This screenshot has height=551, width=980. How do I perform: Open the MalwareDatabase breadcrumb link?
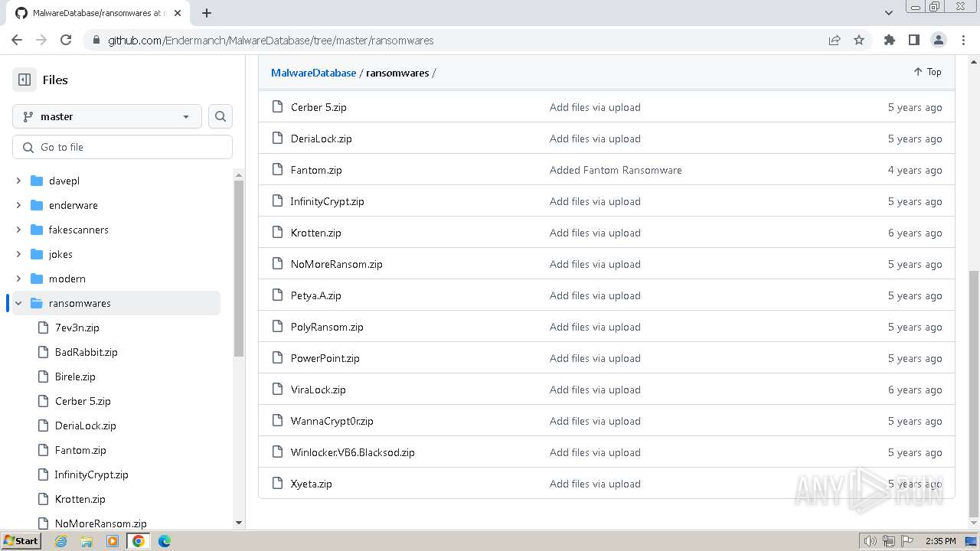[x=313, y=73]
